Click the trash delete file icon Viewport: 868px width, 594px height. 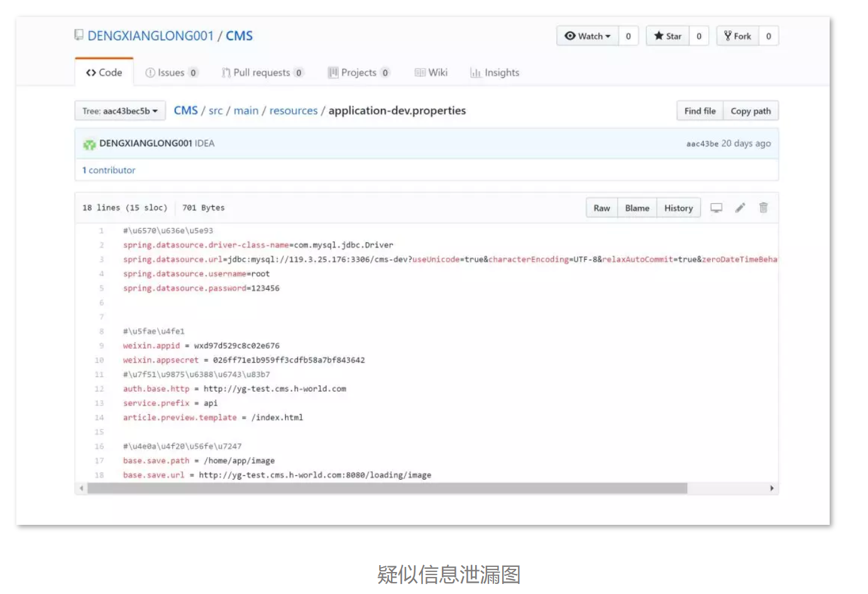pos(763,208)
